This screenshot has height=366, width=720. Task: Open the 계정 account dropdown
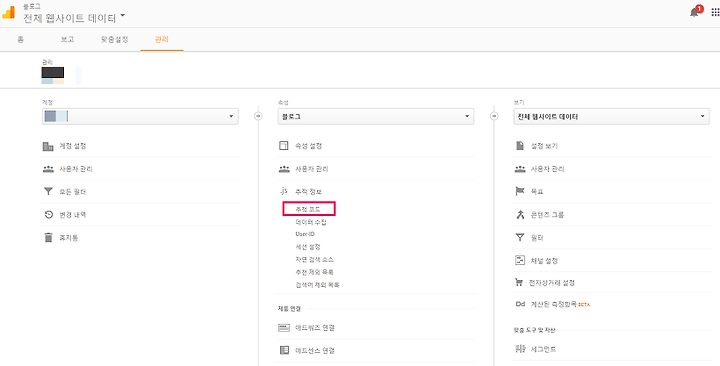tap(140, 117)
